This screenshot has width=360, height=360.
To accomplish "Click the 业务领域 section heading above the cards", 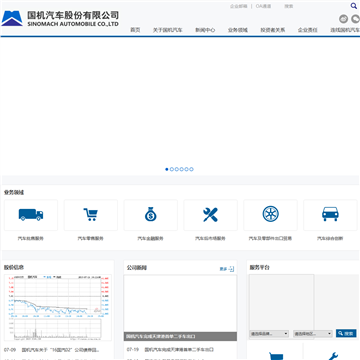I will tap(14, 192).
